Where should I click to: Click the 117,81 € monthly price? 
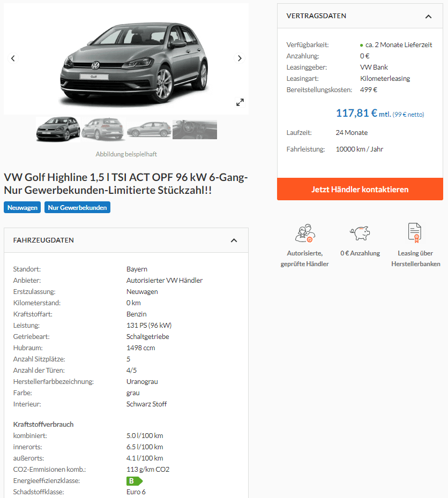click(357, 113)
